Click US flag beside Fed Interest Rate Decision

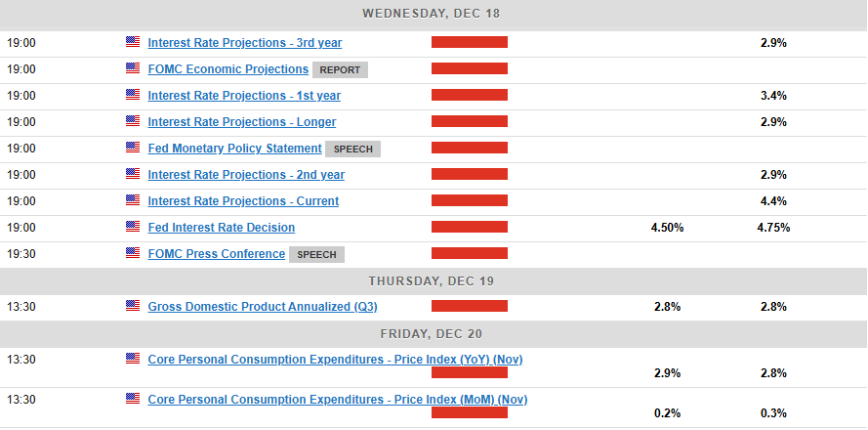(x=133, y=227)
